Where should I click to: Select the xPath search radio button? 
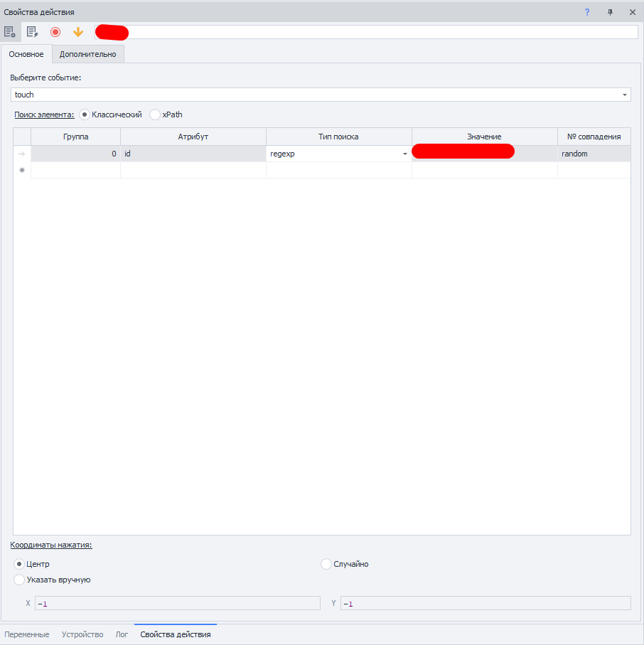click(x=155, y=114)
